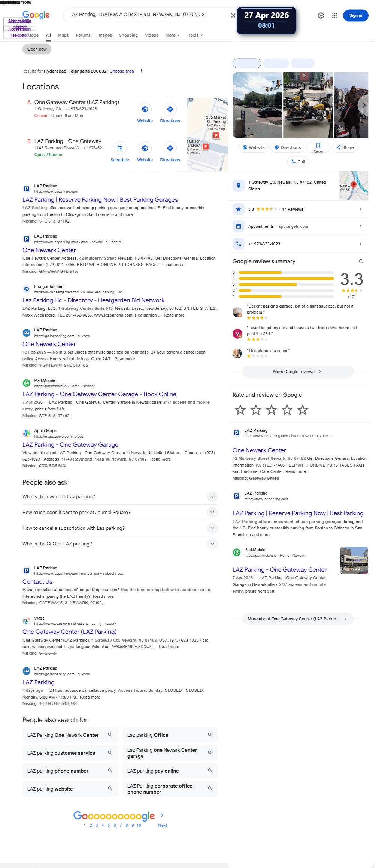Click Directions icon for One Gateway Center
The height and width of the screenshot is (868, 379).
point(170,109)
